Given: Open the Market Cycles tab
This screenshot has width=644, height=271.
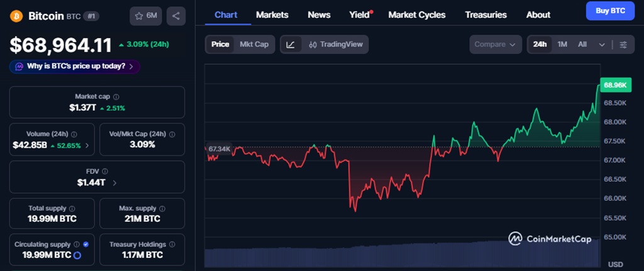Looking at the screenshot, I should (x=417, y=15).
